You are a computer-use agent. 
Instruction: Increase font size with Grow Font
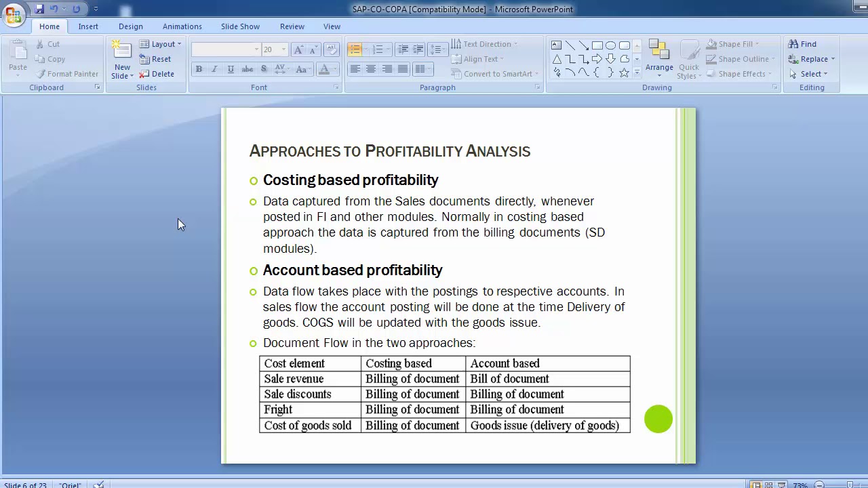298,49
